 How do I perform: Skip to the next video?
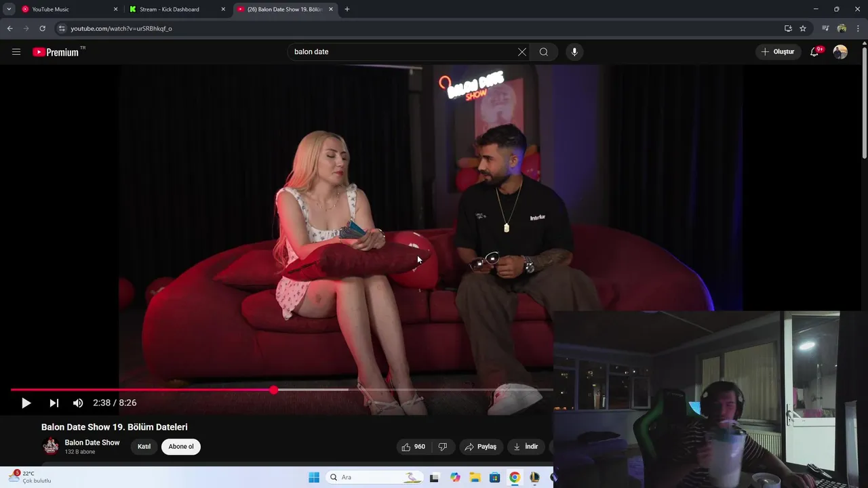[x=54, y=403]
